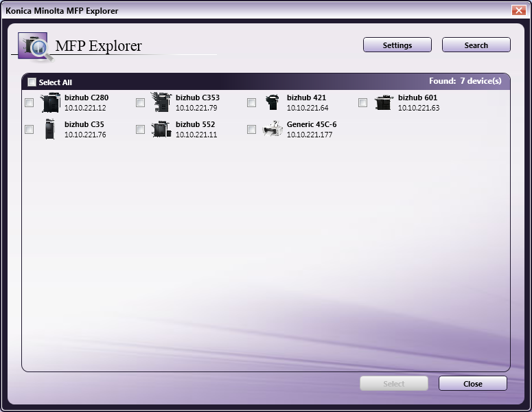Viewport: 532px width, 412px height.
Task: Click the bizhub 552 device name
Action: pos(196,124)
